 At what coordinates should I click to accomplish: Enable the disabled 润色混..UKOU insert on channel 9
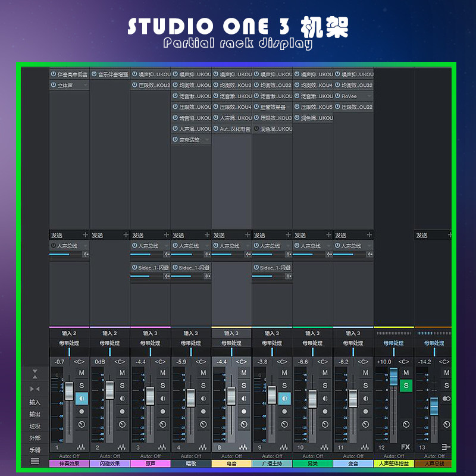(256, 129)
